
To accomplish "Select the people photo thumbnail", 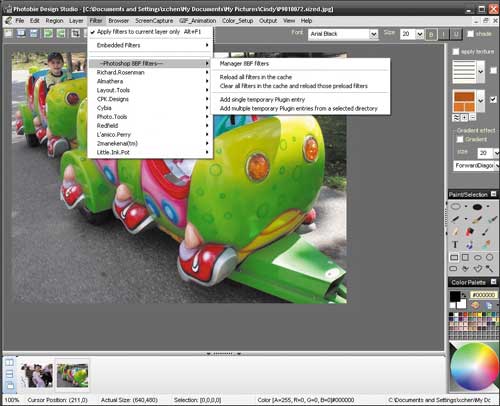I will pyautogui.click(x=37, y=375).
